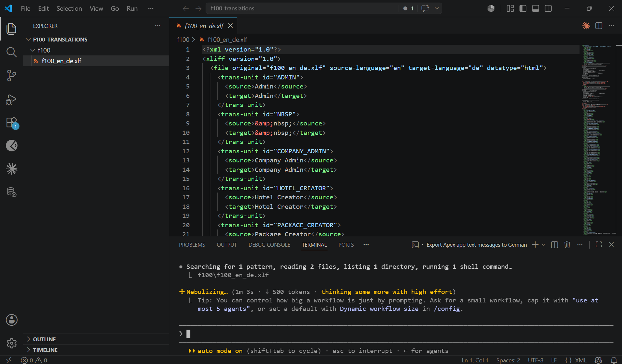
Task: Open editor More Actions menu
Action: click(x=611, y=26)
